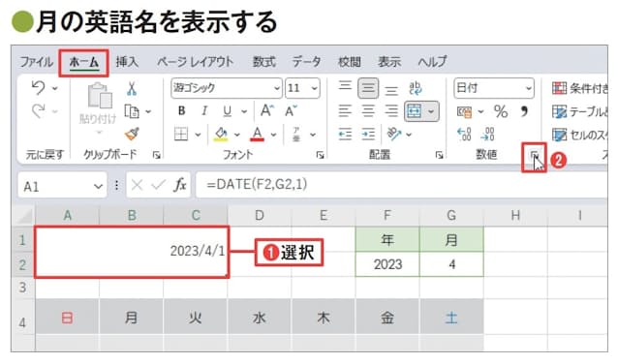Cut selection with the scissors icon
This screenshot has width=618, height=364.
pos(132,88)
